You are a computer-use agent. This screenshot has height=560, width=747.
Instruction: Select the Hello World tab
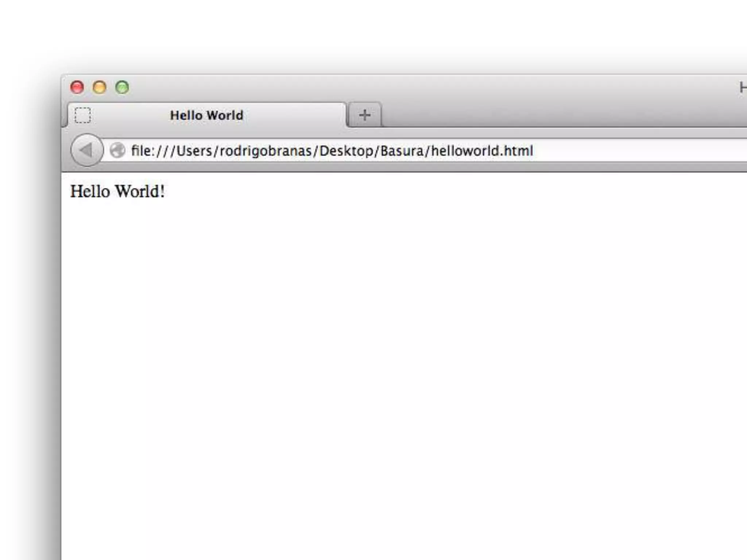(x=206, y=115)
